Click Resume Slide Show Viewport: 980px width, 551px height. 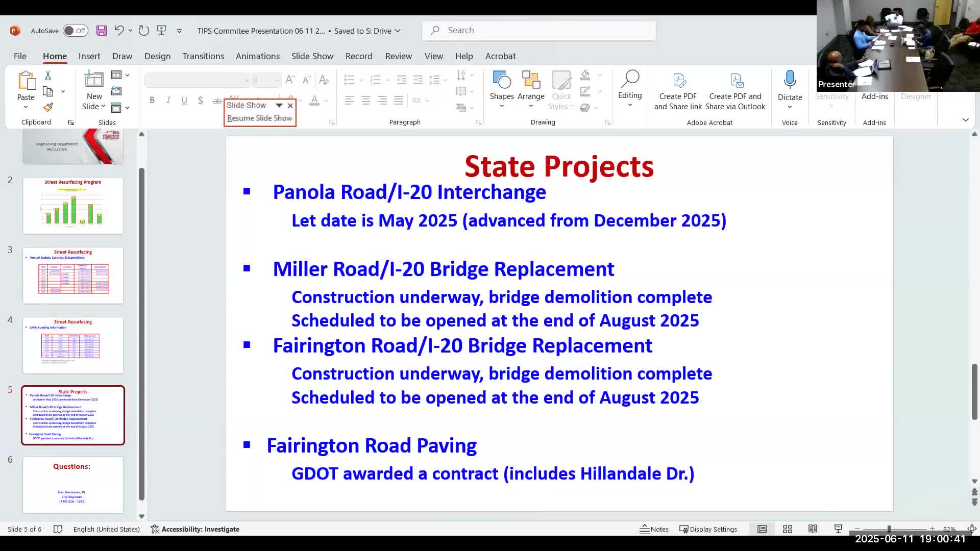click(260, 118)
